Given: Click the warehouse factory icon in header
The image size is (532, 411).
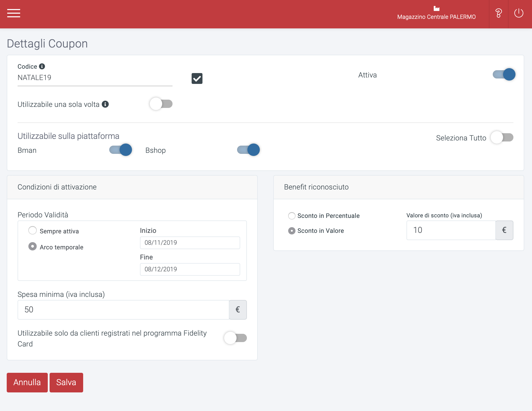Looking at the screenshot, I should pos(436,9).
